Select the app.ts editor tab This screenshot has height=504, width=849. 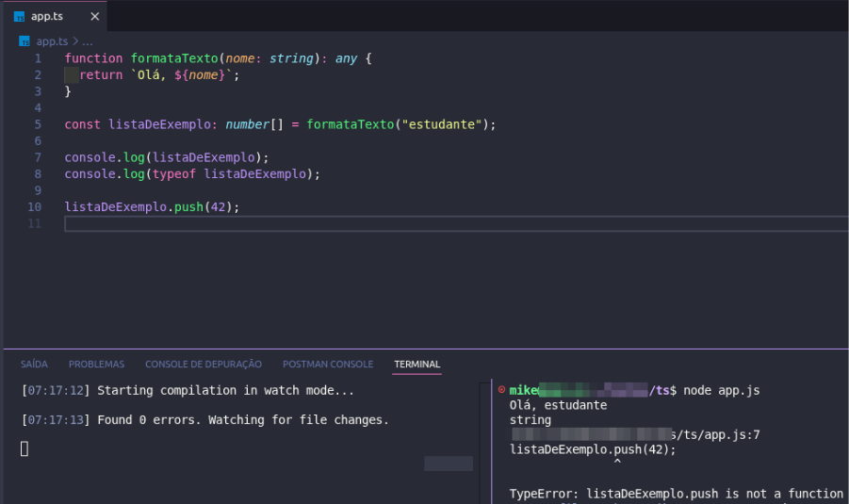tap(56, 16)
